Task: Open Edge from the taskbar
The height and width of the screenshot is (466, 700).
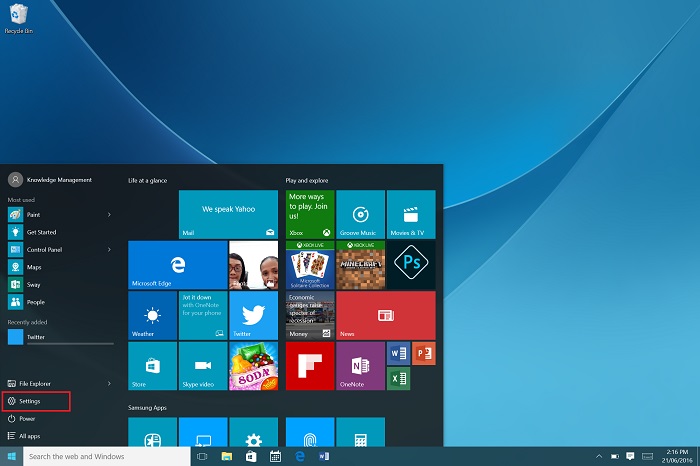Action: [300, 456]
